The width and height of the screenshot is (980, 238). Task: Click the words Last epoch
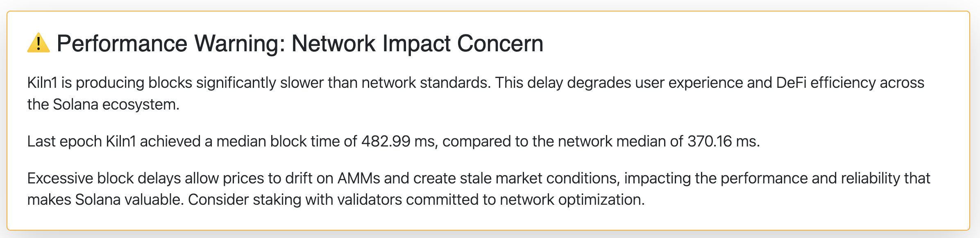point(64,142)
